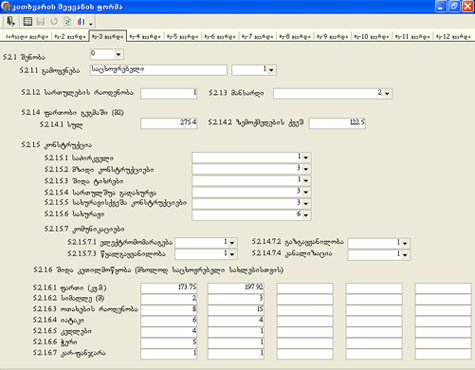
Task: Click the 5.2.1.6.6 ceiling cell showing 5
Action: 169,343
